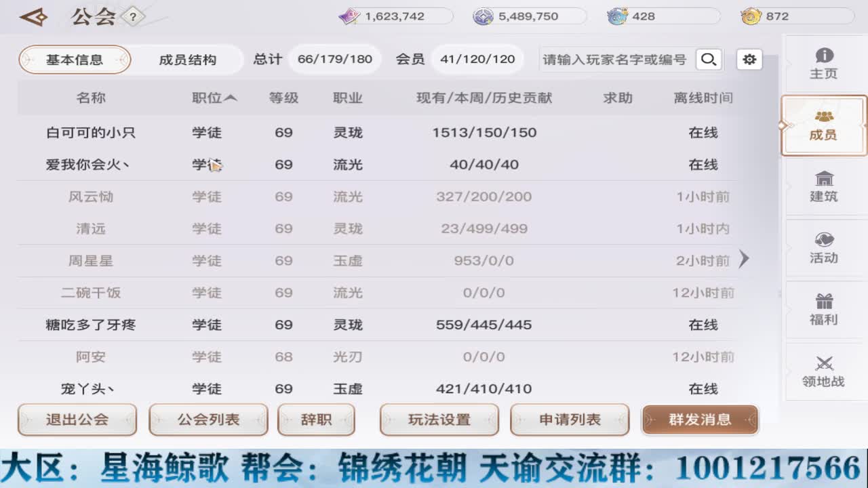View the 申请列表 applications

(x=570, y=420)
